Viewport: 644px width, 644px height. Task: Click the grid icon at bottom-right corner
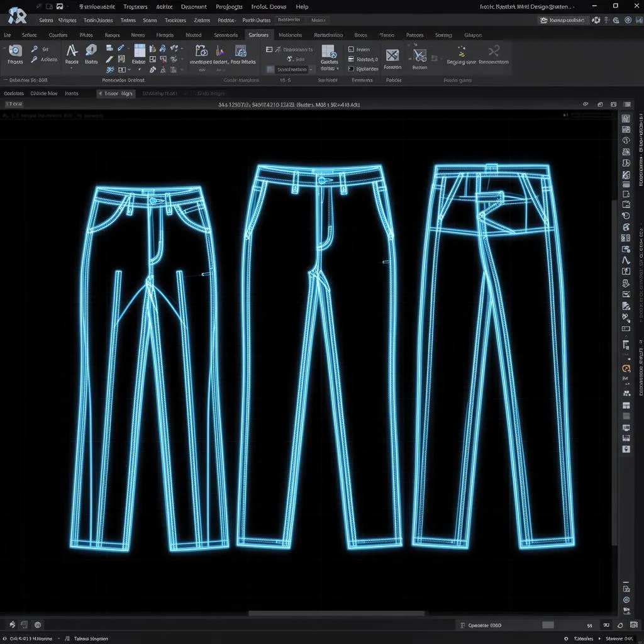[x=634, y=625]
